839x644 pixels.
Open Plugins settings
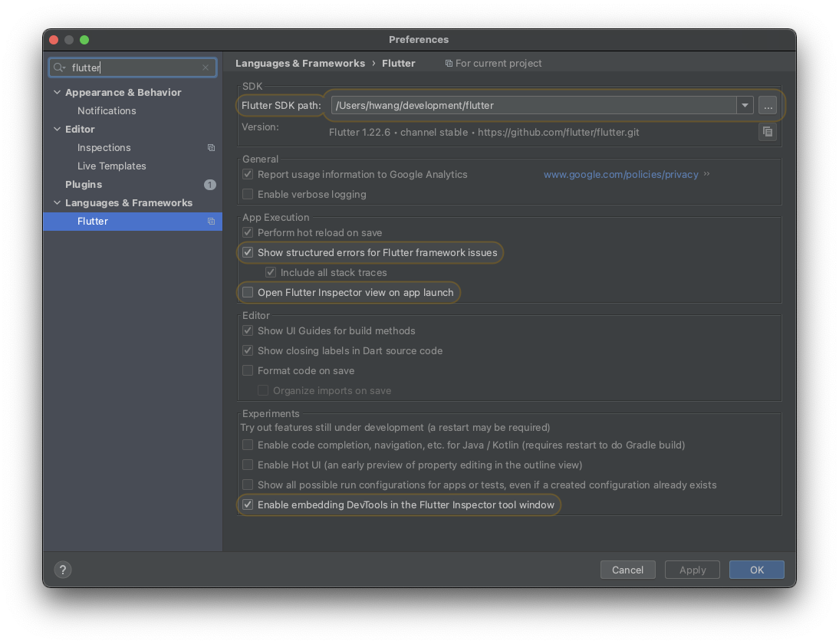pos(84,185)
